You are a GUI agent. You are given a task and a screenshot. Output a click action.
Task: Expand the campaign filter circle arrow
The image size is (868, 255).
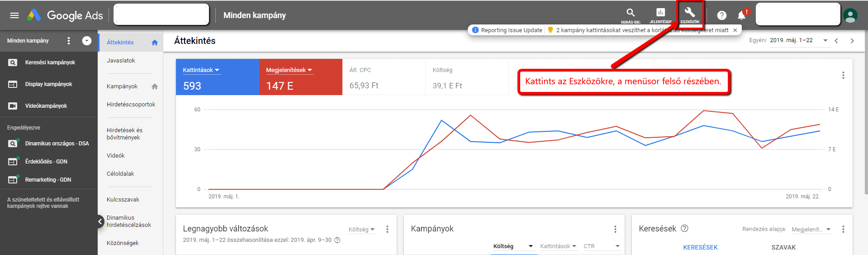pyautogui.click(x=87, y=41)
